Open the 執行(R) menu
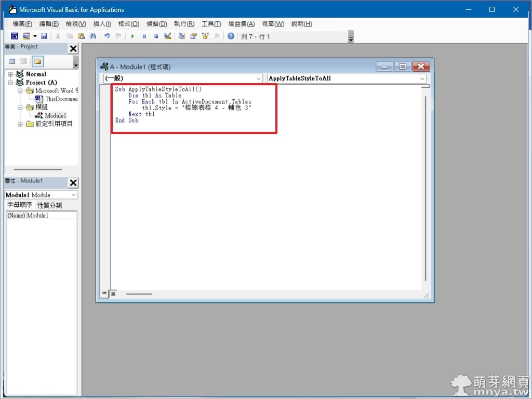This screenshot has height=399, width=532. click(x=184, y=24)
